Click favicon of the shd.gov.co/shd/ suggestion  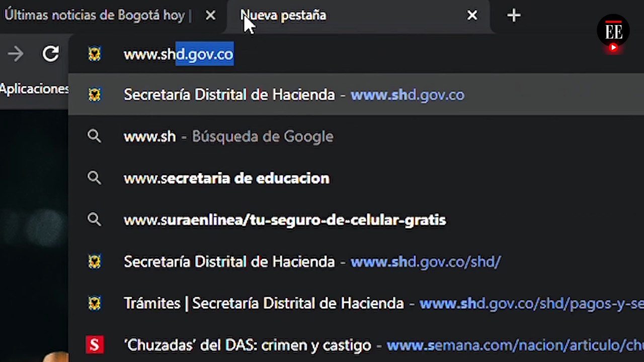(x=95, y=261)
